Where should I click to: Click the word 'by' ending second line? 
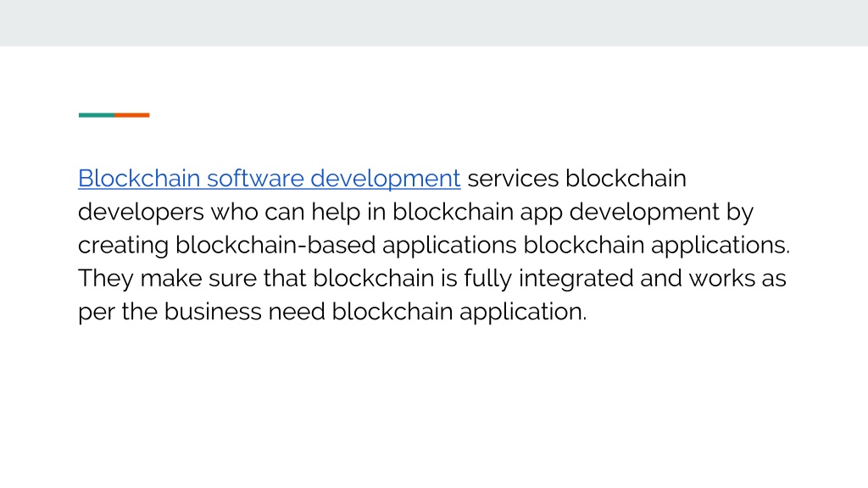click(740, 212)
